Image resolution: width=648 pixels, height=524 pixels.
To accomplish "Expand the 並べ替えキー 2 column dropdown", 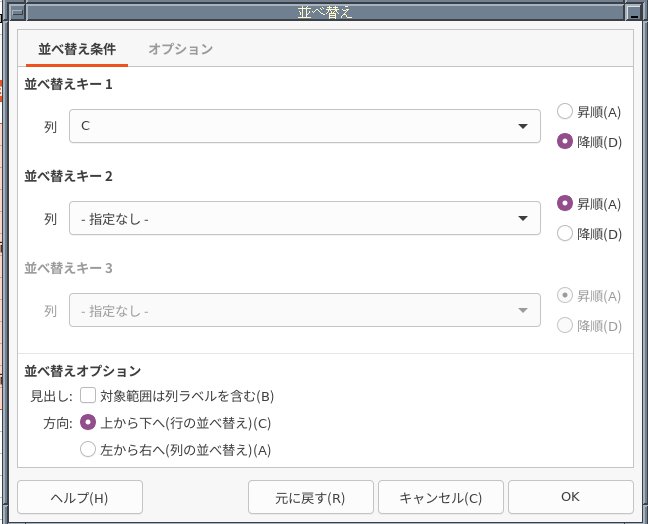I will pyautogui.click(x=304, y=218).
